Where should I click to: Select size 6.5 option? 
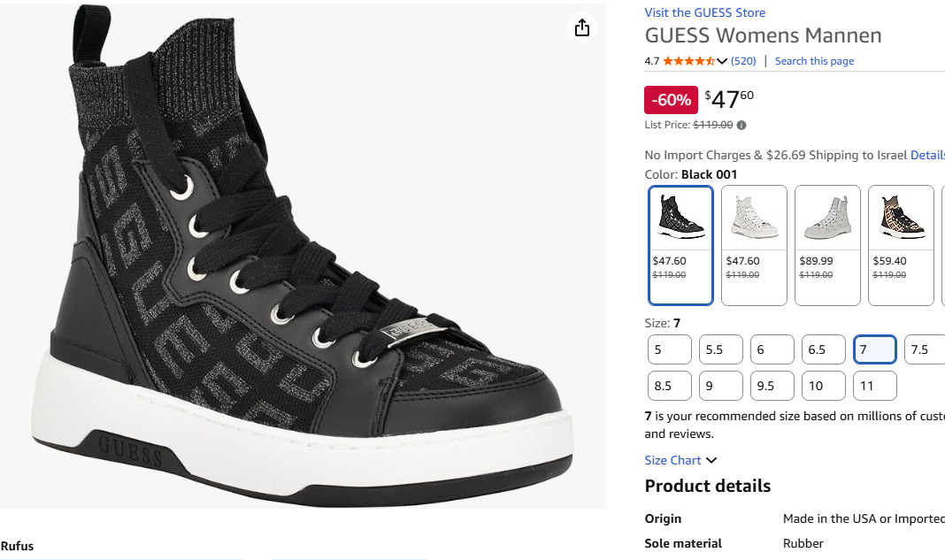click(823, 349)
